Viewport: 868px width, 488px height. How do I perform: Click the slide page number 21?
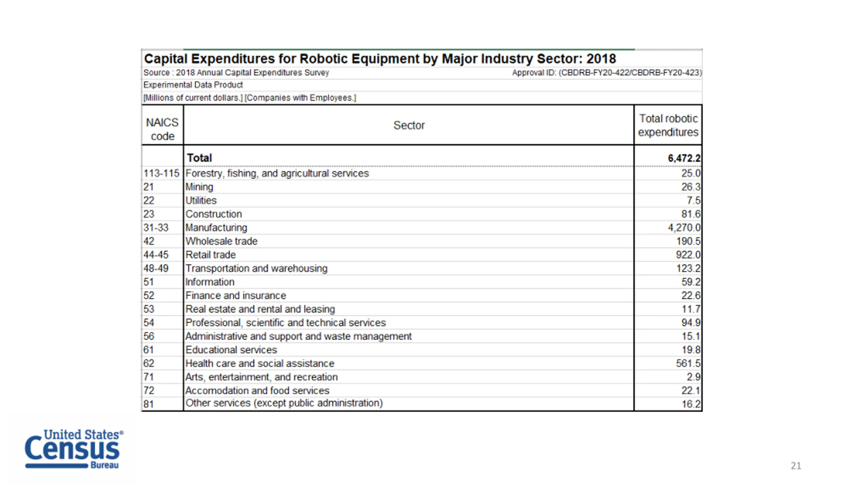tap(796, 466)
